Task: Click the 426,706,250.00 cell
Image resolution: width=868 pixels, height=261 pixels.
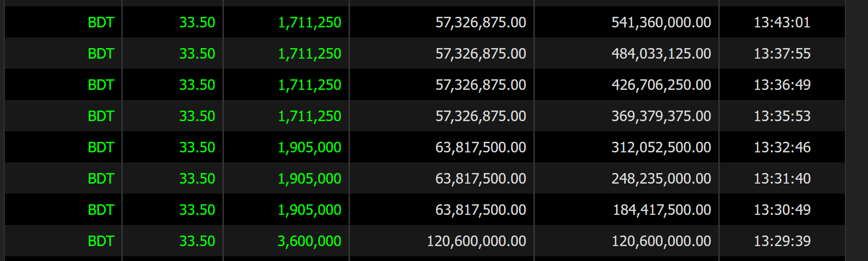Action: [x=661, y=85]
